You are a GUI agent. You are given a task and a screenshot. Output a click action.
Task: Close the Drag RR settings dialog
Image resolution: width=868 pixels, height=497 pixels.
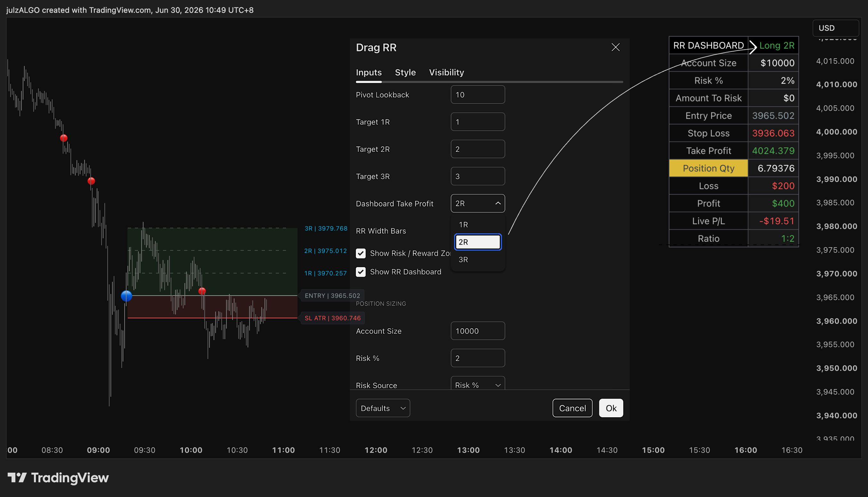[615, 47]
